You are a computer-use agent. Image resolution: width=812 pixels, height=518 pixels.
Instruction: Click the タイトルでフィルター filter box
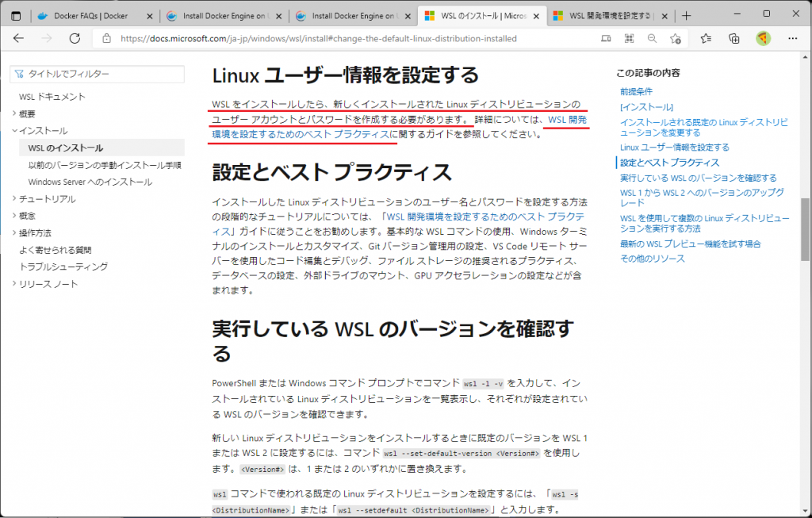98,74
